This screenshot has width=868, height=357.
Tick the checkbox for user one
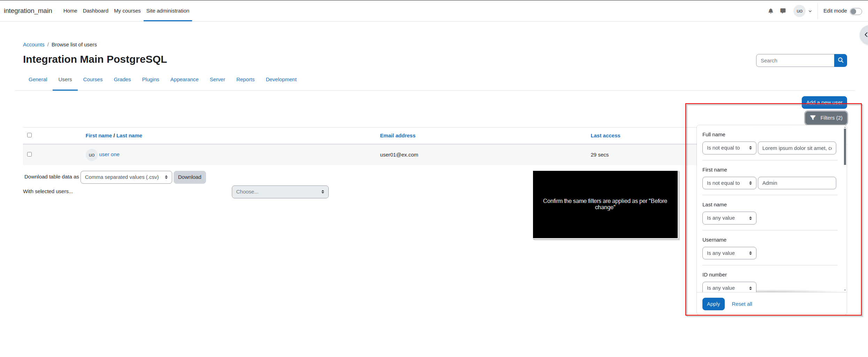[30, 154]
